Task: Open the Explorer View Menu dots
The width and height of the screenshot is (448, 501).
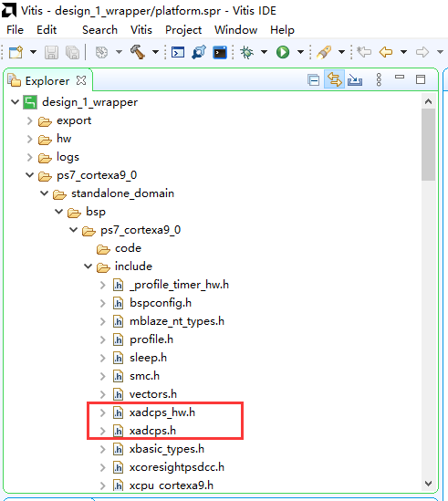Action: [379, 79]
